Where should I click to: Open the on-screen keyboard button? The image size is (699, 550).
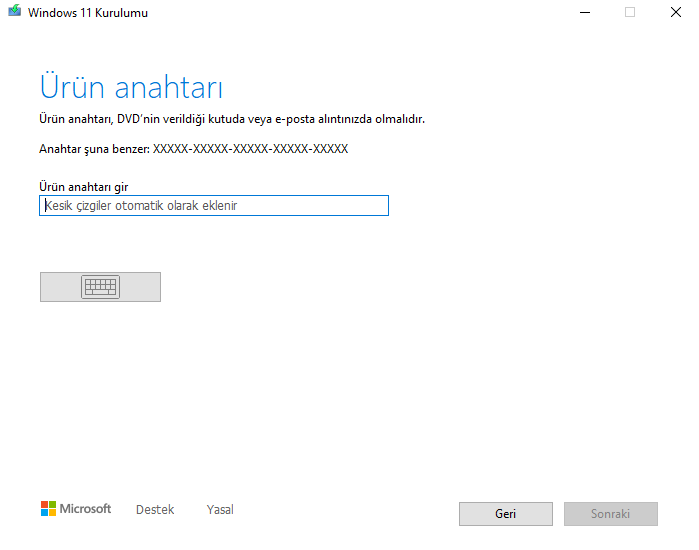pyautogui.click(x=100, y=287)
